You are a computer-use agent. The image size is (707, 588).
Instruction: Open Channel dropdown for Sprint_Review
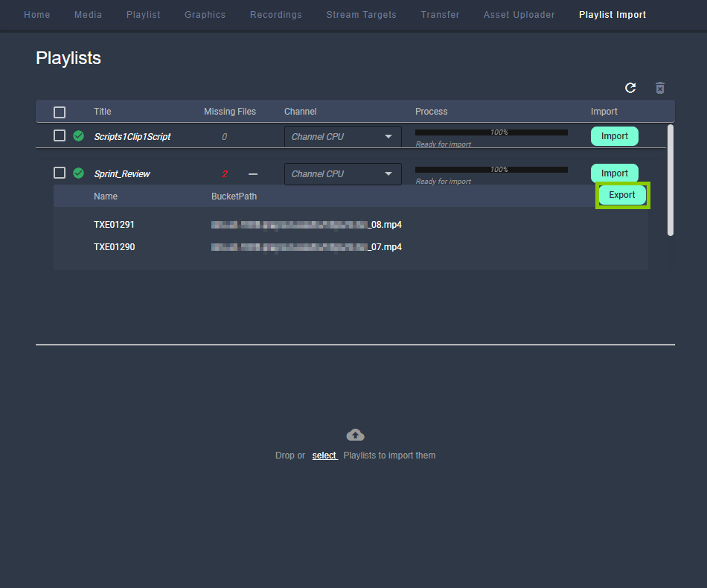click(342, 174)
